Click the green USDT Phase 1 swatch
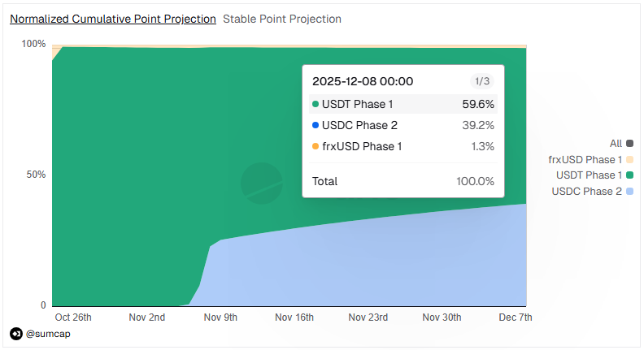Viewport: 644px width, 350px height. point(629,175)
